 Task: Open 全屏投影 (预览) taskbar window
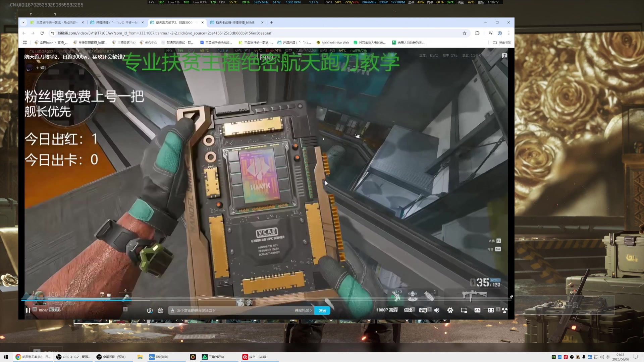tap(114, 357)
